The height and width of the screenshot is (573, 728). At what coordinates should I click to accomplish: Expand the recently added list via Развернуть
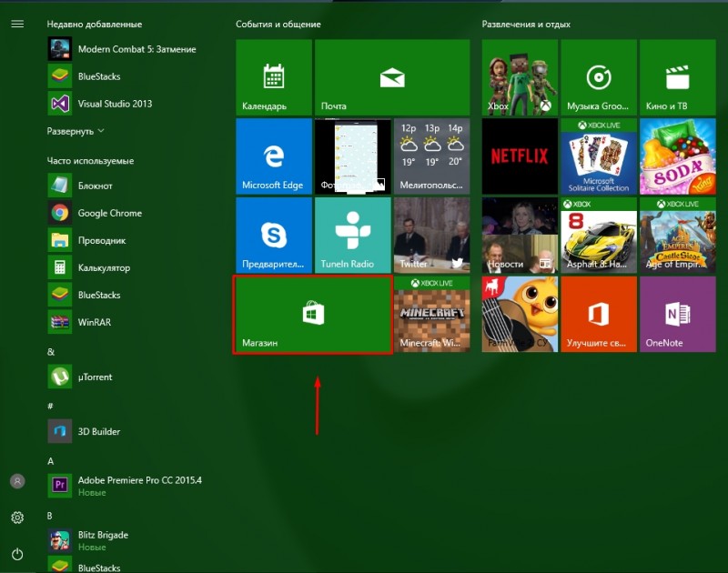(x=76, y=131)
